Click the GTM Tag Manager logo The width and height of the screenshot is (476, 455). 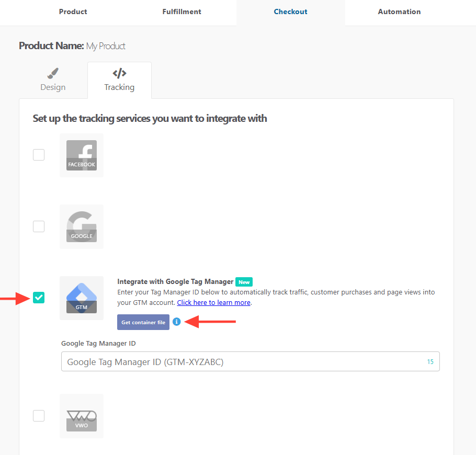(81, 298)
